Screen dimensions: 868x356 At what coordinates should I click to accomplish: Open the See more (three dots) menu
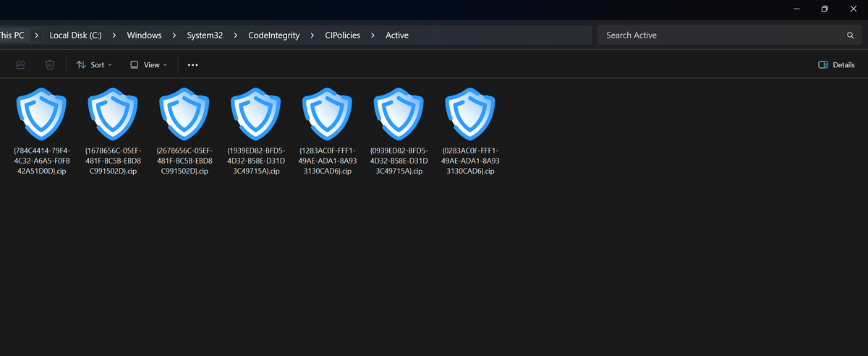point(192,65)
